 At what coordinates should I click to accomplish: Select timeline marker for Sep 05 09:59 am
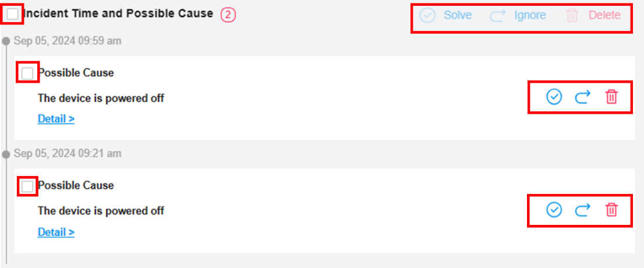[6, 41]
